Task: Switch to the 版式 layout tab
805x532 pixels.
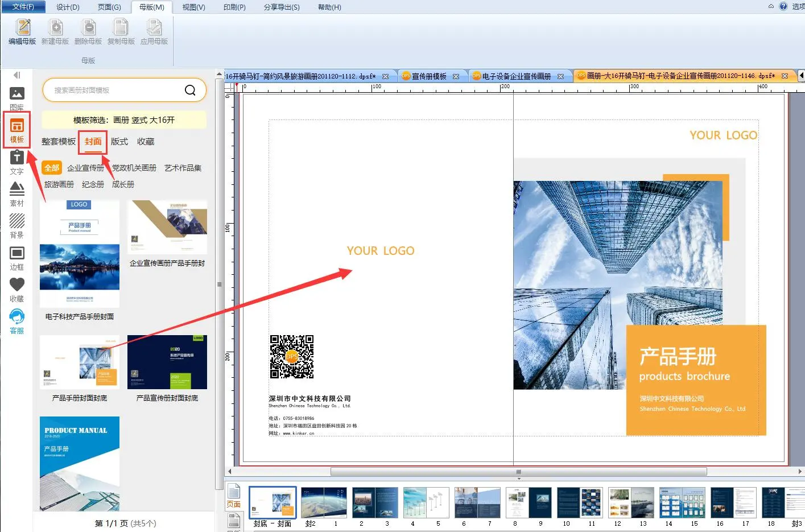Action: click(x=119, y=142)
